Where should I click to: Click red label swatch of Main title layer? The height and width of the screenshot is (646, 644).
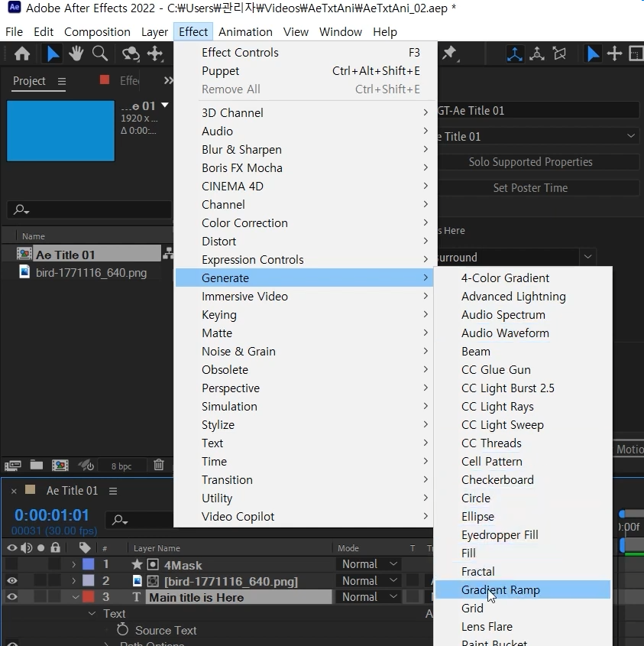[x=89, y=597]
